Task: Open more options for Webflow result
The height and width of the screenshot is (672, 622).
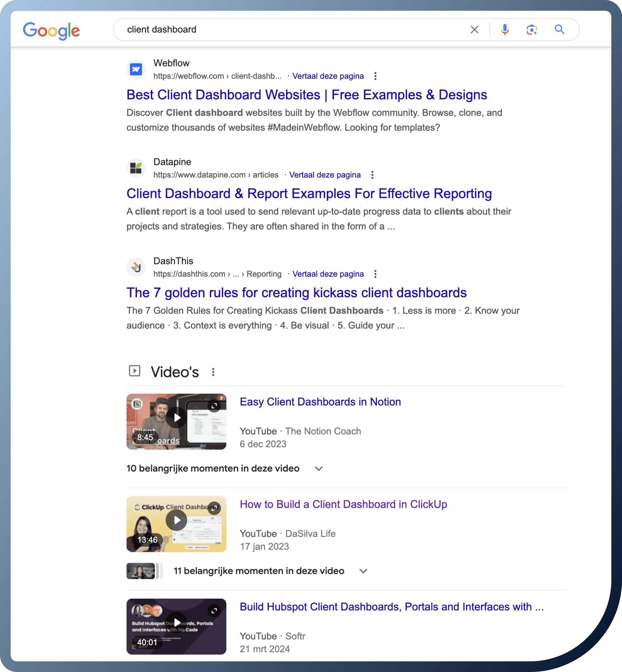Action: pyautogui.click(x=375, y=76)
